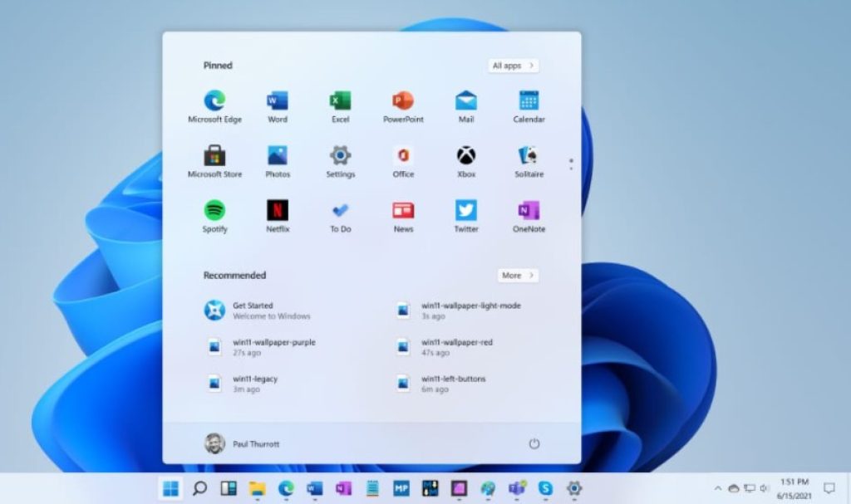
Task: Click the More button under Recommended
Action: pyautogui.click(x=518, y=276)
